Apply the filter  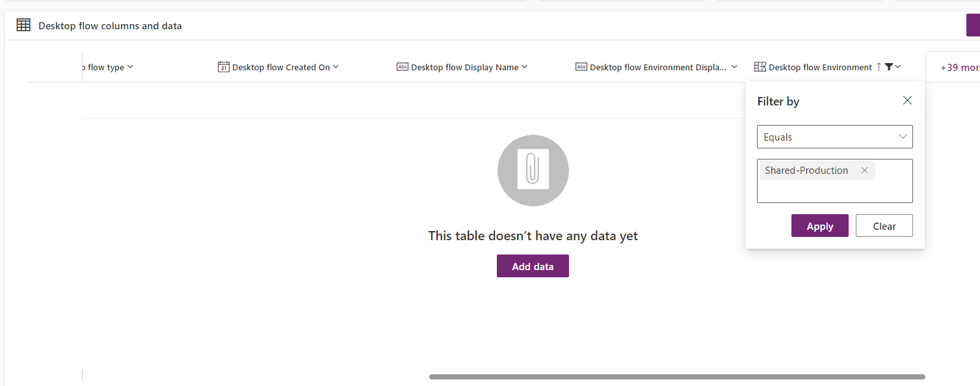[820, 226]
